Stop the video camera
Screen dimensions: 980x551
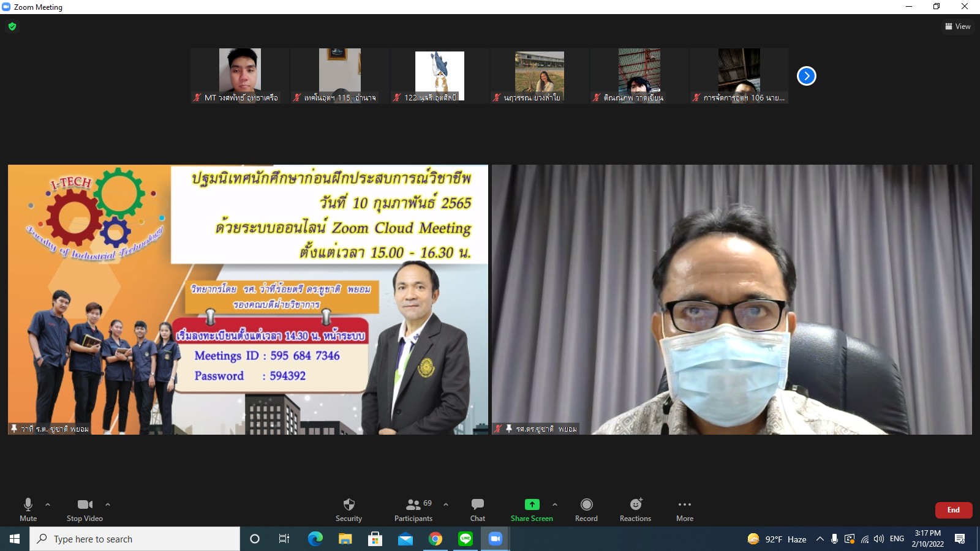point(85,509)
